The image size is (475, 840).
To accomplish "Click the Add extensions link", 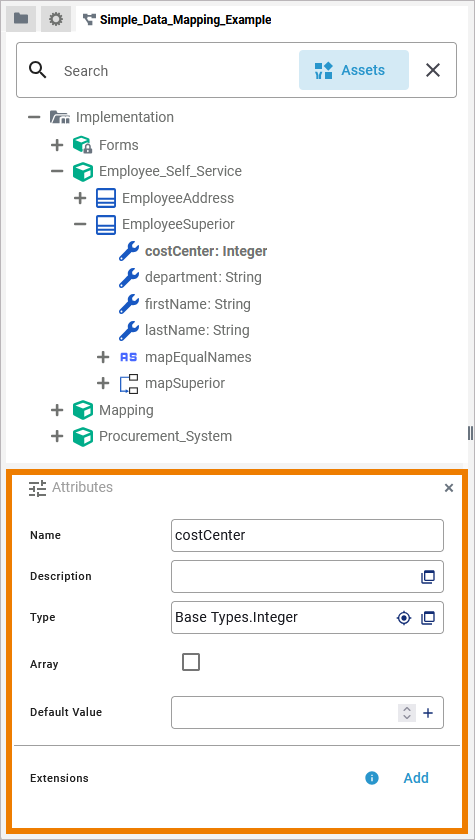I will [x=416, y=778].
